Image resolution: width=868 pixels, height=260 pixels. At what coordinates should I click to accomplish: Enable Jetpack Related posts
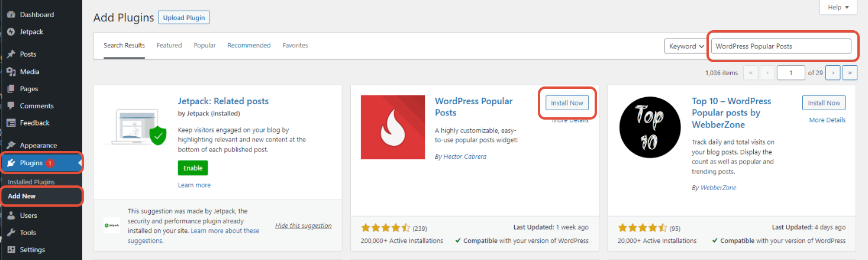193,168
